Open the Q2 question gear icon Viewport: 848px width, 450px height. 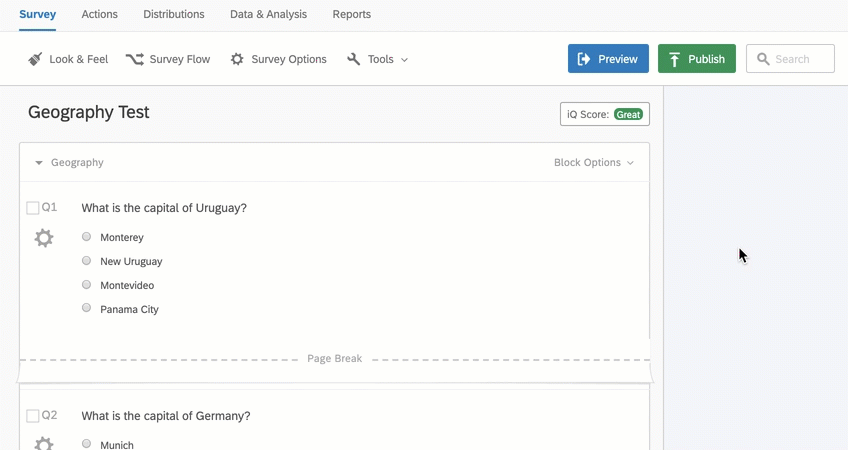[x=44, y=444]
